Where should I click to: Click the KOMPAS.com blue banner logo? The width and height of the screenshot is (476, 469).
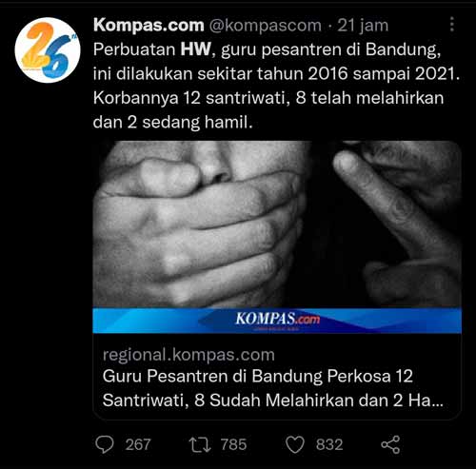pyautogui.click(x=277, y=319)
